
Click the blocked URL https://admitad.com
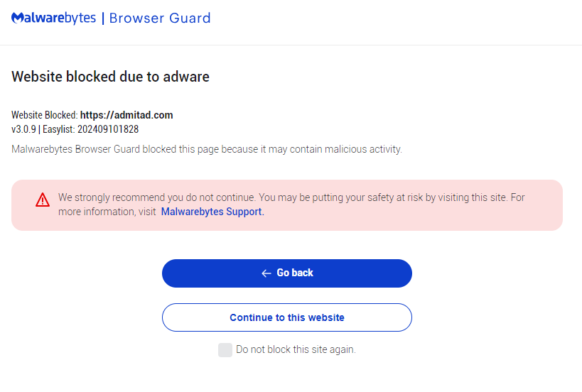[x=126, y=115]
